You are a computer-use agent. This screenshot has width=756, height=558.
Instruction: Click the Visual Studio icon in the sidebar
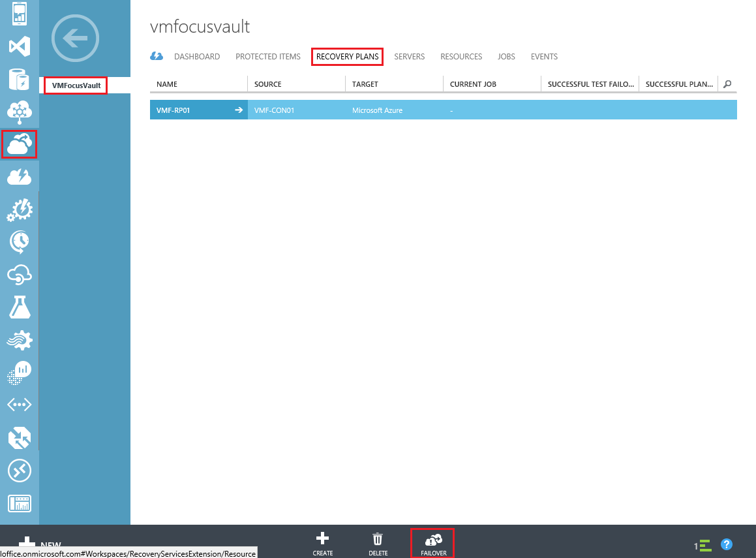[20, 46]
